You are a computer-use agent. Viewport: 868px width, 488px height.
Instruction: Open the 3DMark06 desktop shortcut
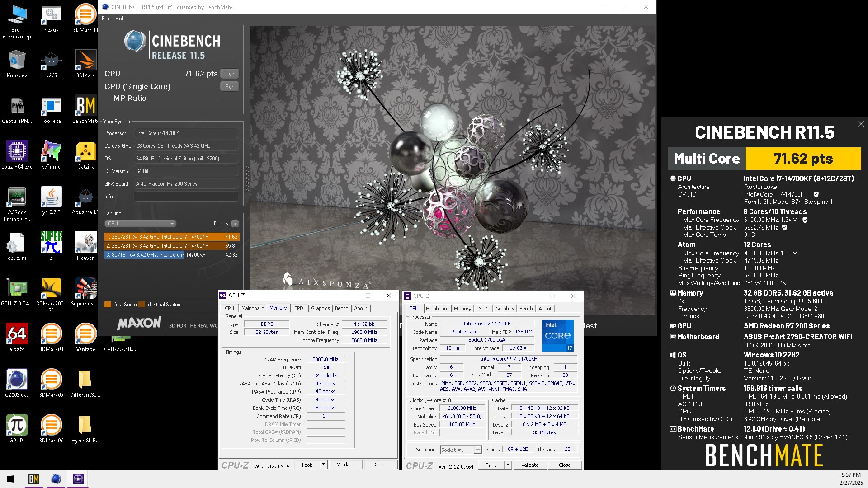pyautogui.click(x=51, y=429)
